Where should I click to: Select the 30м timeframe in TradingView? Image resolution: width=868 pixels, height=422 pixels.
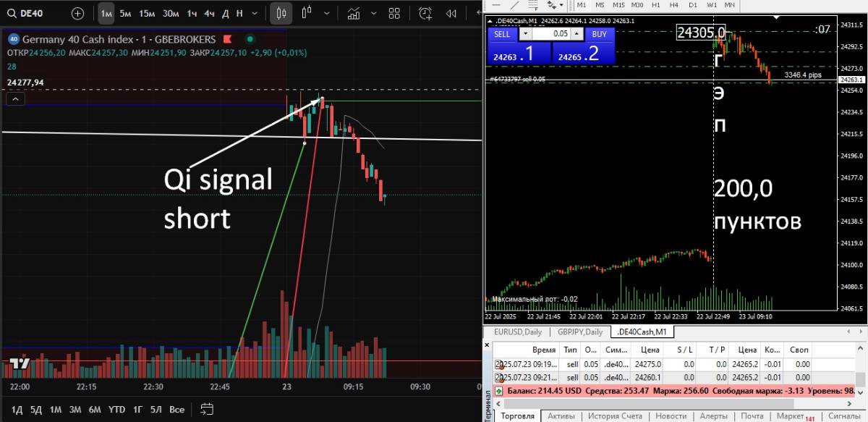[171, 13]
